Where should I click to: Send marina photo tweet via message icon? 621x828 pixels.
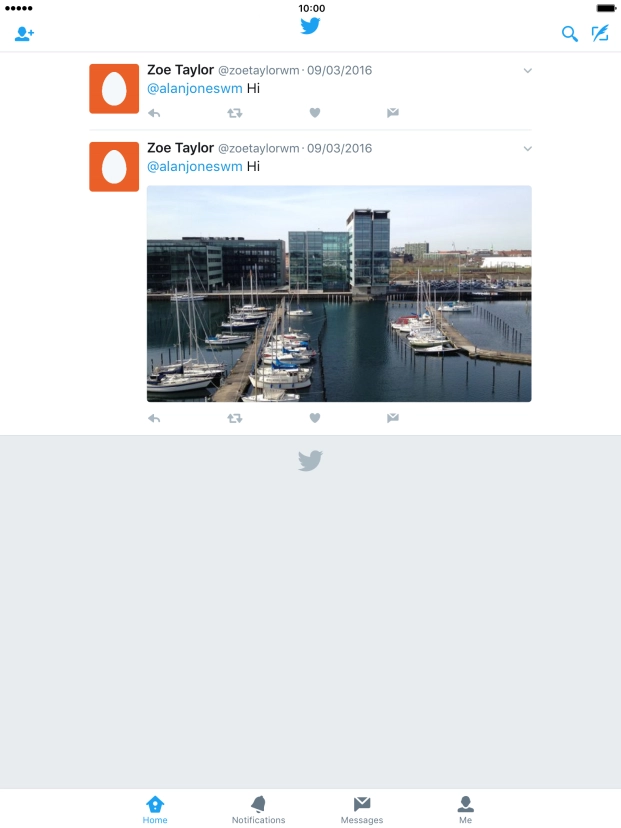392,418
